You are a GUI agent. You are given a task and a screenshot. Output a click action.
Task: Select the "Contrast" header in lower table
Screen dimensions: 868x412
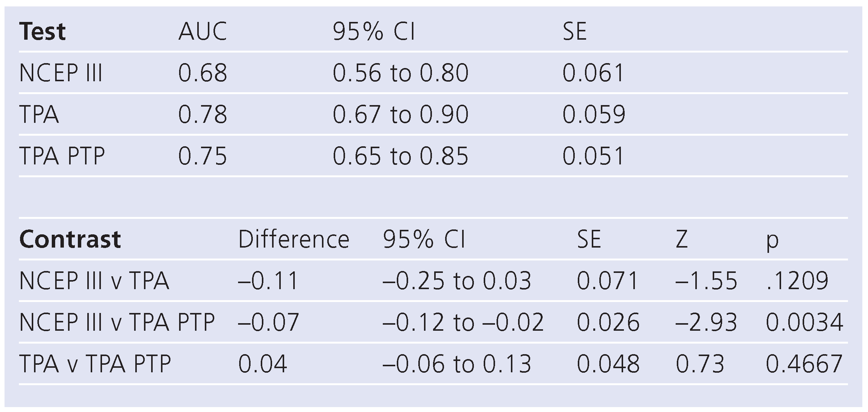click(x=70, y=240)
